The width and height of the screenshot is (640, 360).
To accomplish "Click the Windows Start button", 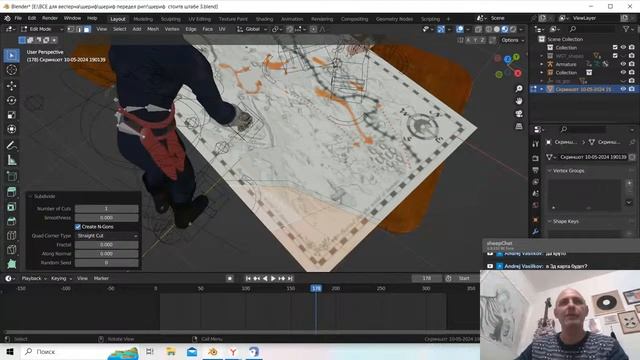I will coord(10,352).
